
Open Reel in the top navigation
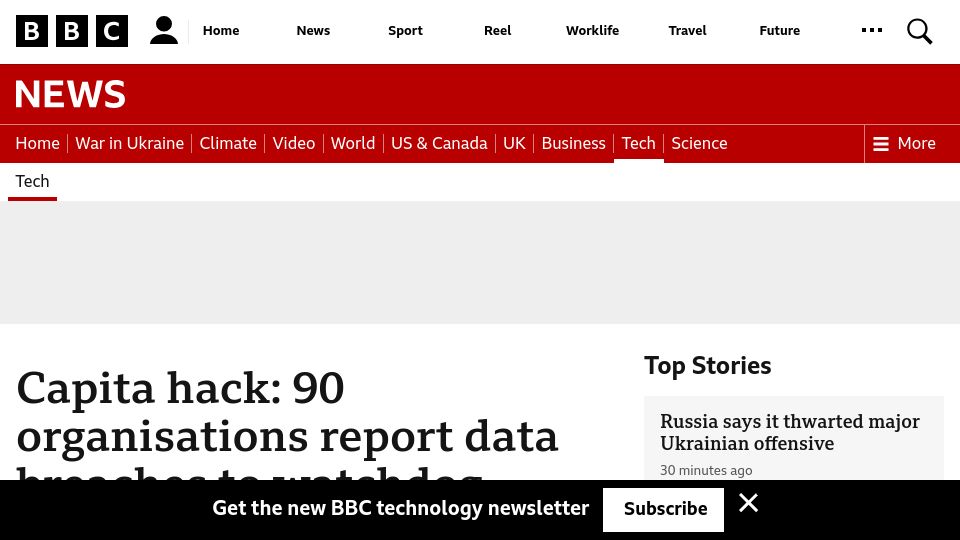(x=497, y=31)
